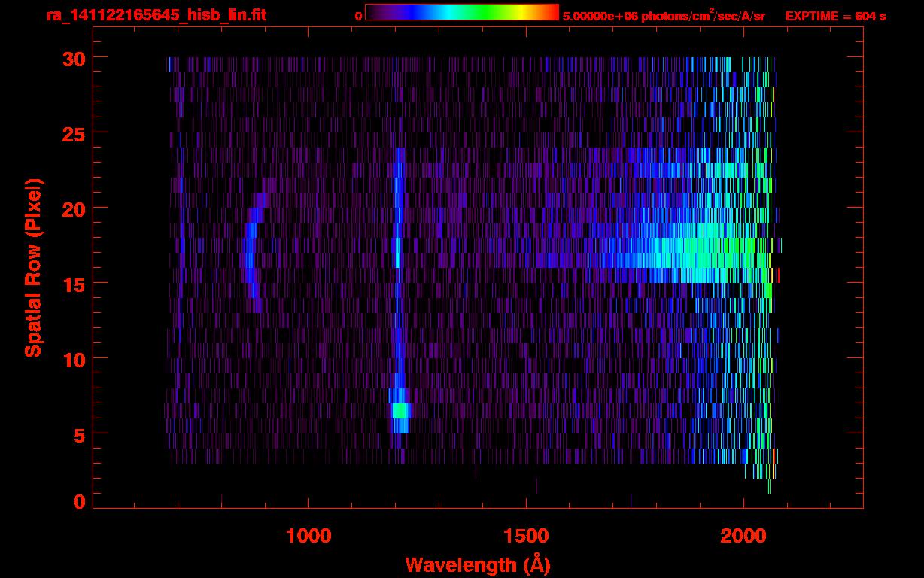This screenshot has height=578, width=924.
Task: Click the x-axis tick label 1000
Action: (309, 536)
